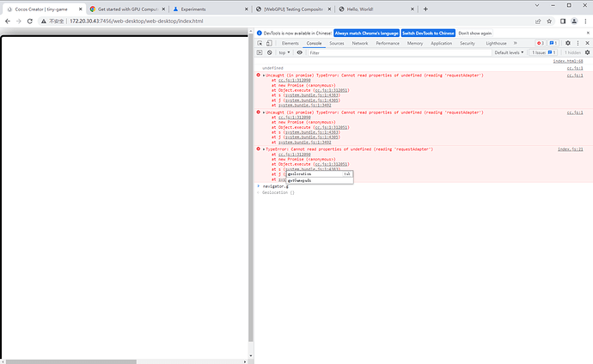Open index.html:68 source link
The height and width of the screenshot is (364, 593).
tap(568, 61)
